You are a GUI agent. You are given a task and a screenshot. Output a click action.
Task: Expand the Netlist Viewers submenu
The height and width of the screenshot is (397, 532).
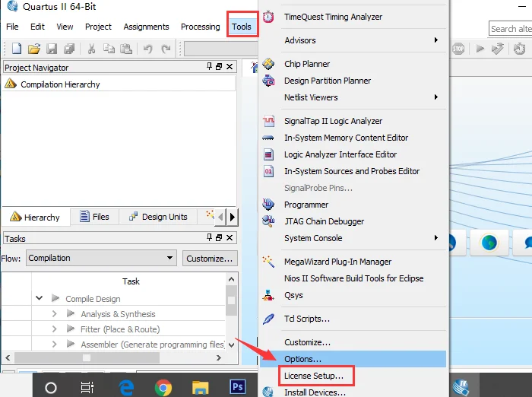pos(353,97)
